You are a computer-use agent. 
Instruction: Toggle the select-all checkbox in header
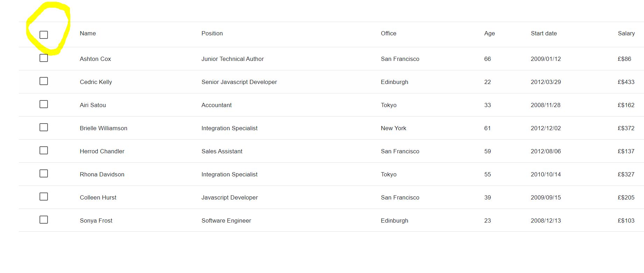[x=44, y=35]
